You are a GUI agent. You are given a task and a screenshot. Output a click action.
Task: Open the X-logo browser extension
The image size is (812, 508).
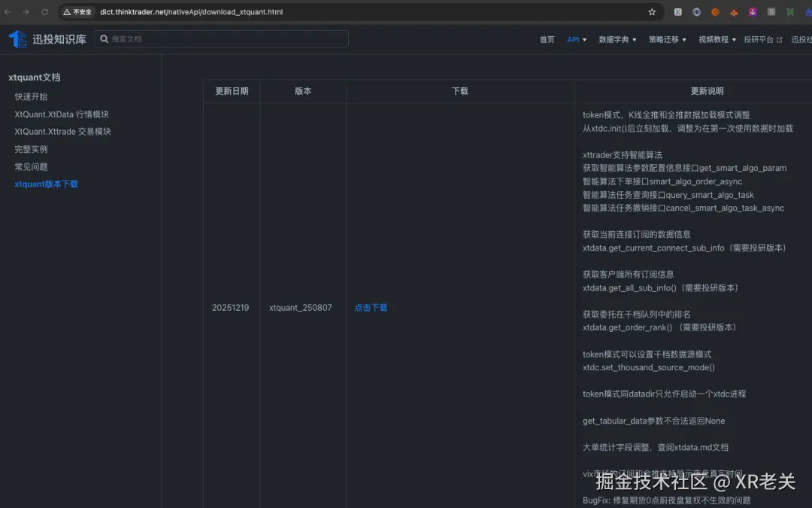point(678,12)
